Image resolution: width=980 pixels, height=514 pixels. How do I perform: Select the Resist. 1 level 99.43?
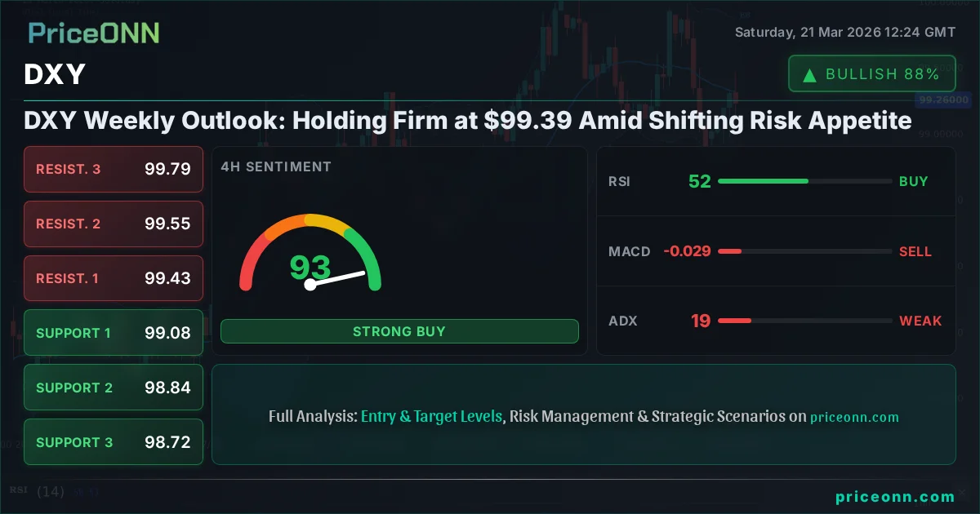(x=114, y=278)
